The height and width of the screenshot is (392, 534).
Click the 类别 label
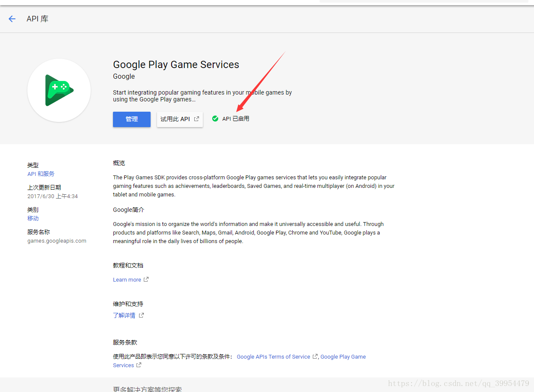[x=33, y=210]
